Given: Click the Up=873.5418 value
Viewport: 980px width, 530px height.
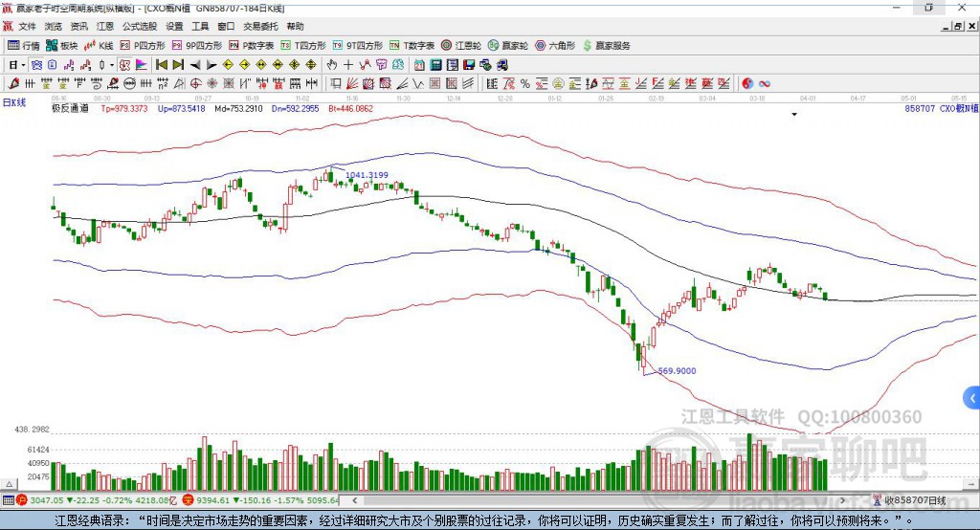Looking at the screenshot, I should pyautogui.click(x=181, y=109).
